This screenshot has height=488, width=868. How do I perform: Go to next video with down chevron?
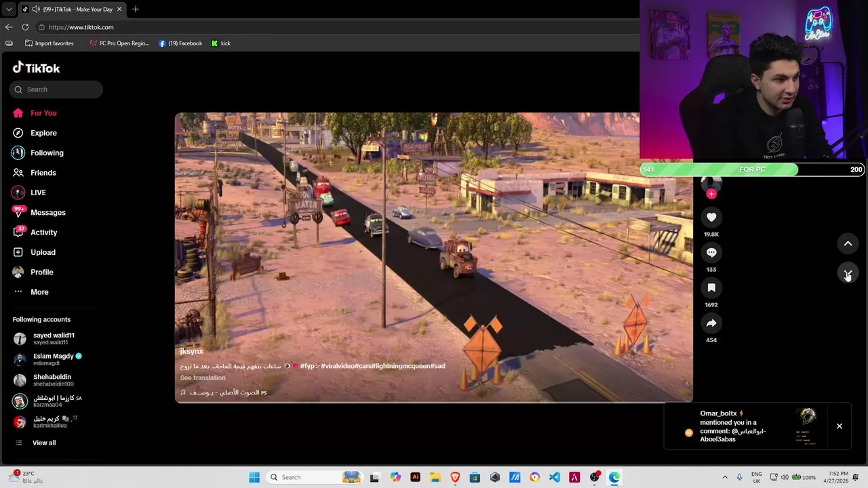coord(848,273)
